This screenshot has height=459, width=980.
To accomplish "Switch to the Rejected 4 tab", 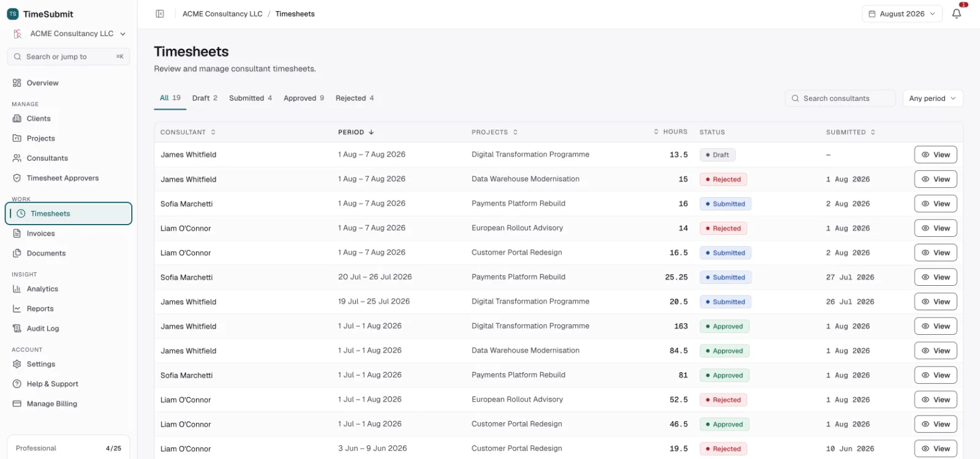I will (x=355, y=98).
